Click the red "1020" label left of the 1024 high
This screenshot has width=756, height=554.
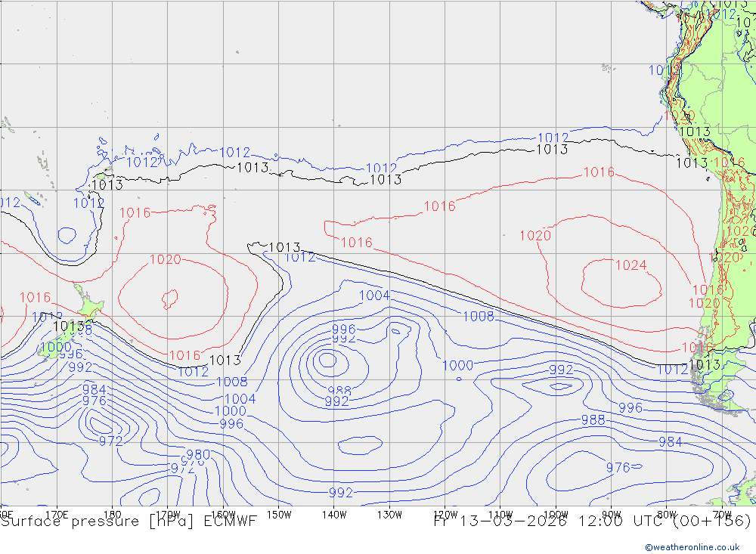pos(535,236)
